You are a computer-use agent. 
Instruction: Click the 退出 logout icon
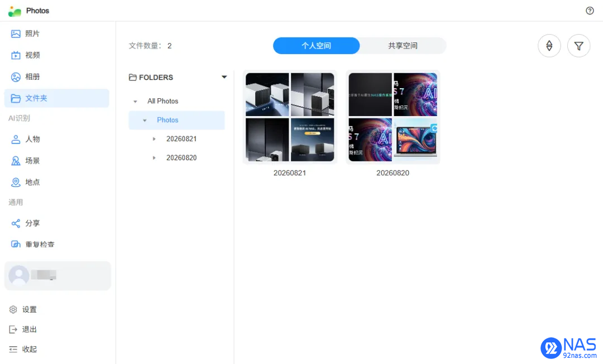13,329
